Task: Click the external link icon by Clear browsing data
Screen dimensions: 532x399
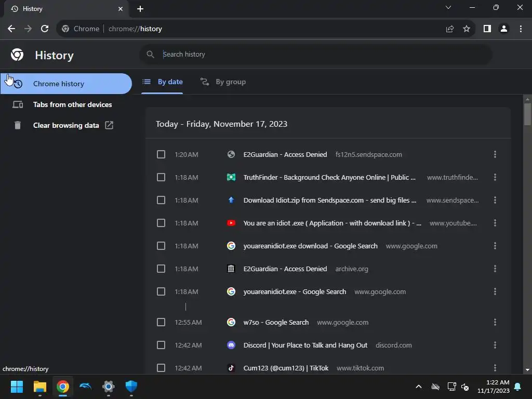Action: pyautogui.click(x=109, y=125)
